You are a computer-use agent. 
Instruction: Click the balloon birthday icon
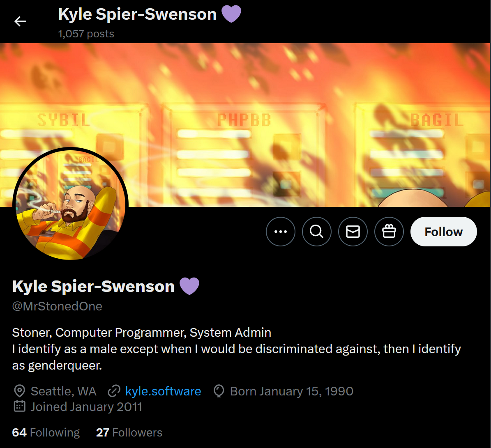point(219,391)
